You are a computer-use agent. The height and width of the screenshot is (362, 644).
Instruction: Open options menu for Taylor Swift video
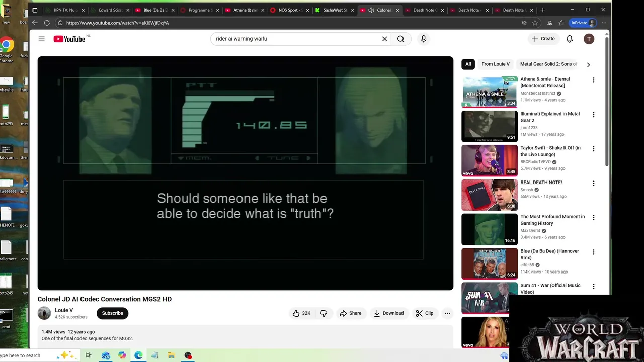tap(594, 149)
